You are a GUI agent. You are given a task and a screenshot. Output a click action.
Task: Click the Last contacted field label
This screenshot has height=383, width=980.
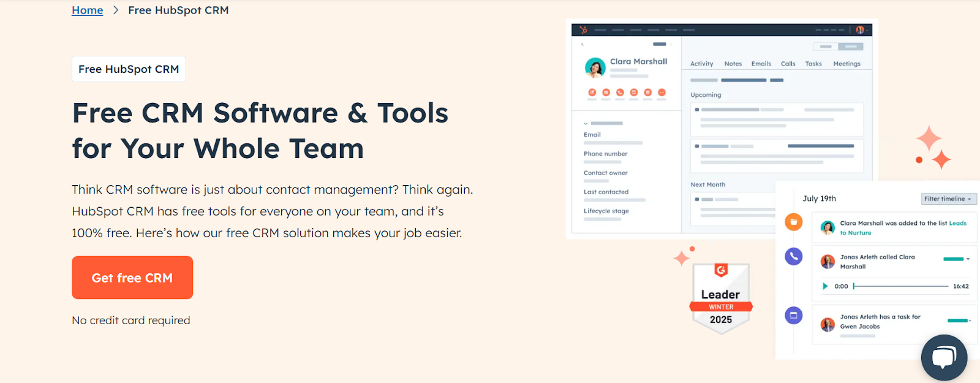[x=606, y=192]
